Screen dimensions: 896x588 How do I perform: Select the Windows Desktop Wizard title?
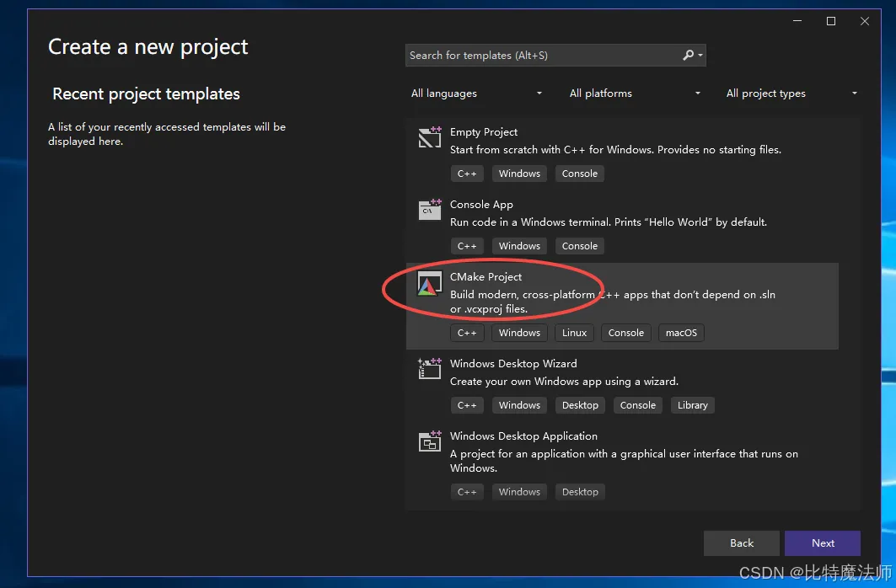coord(513,364)
